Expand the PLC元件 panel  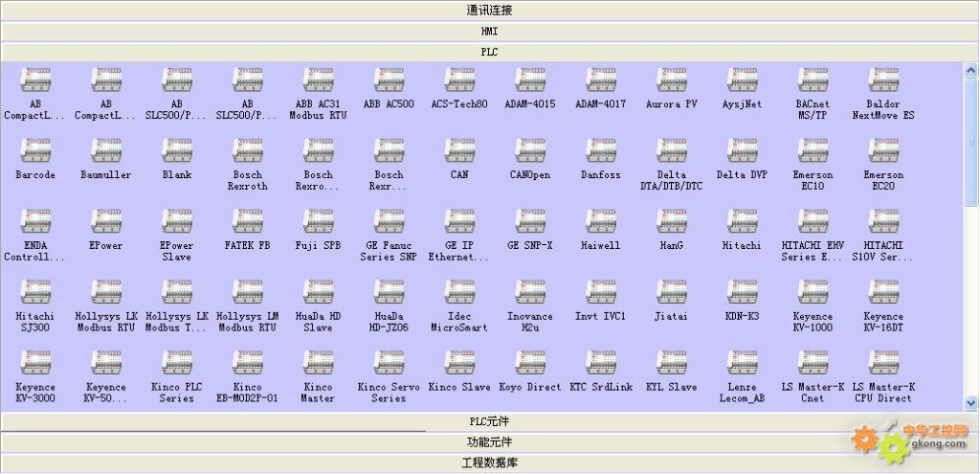489,421
